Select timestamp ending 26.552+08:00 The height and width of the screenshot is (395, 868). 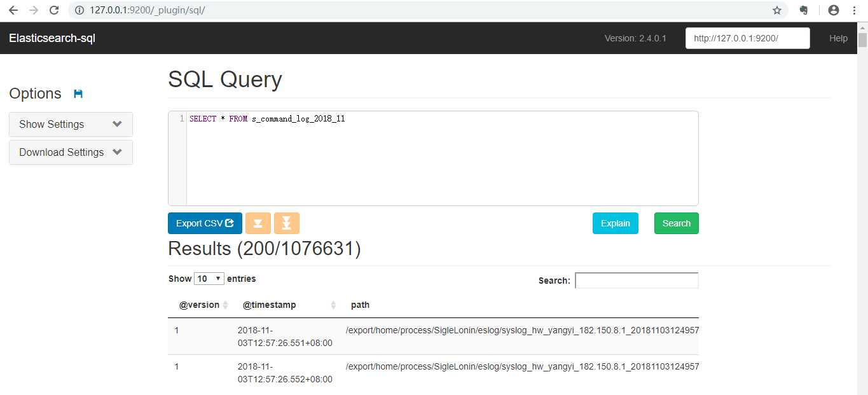[x=285, y=373]
